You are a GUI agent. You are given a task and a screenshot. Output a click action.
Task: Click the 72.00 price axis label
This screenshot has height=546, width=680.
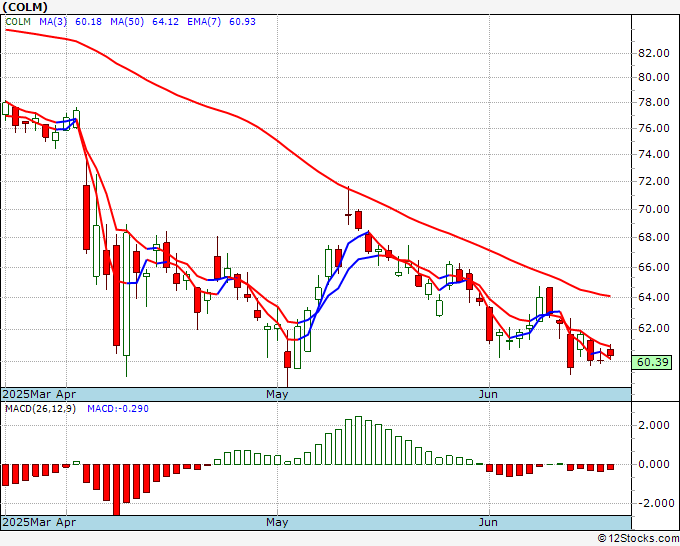pos(654,181)
